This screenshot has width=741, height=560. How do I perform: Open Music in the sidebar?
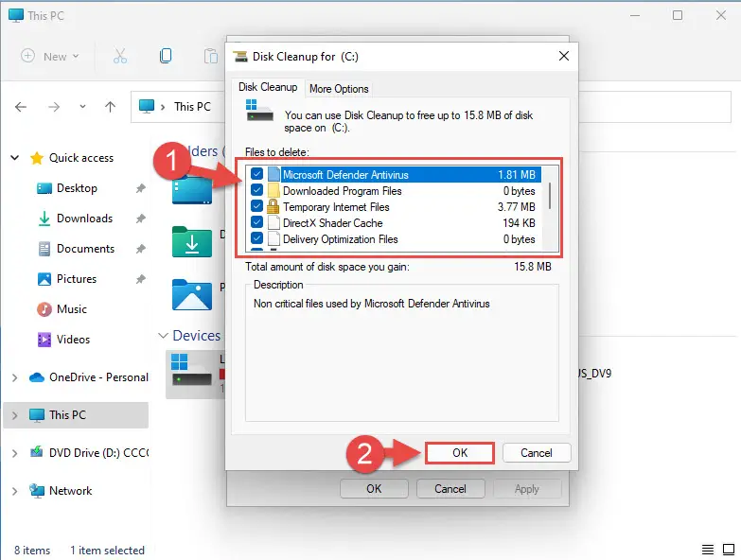(x=71, y=308)
